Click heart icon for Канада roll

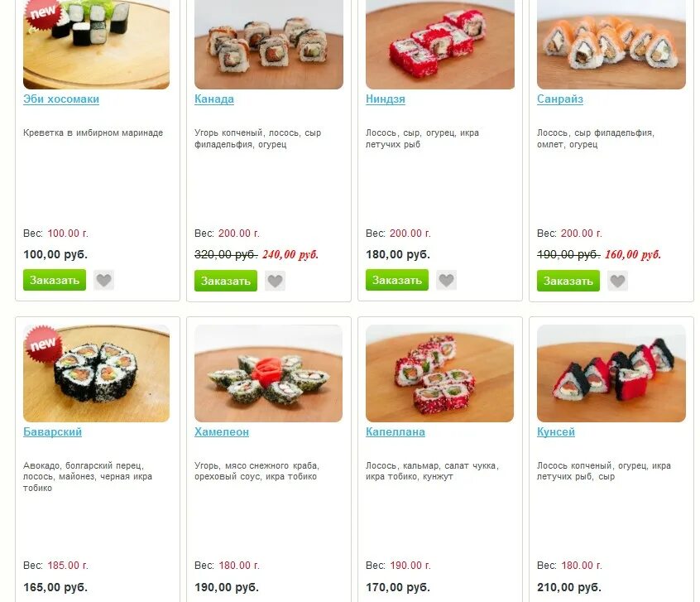click(275, 281)
